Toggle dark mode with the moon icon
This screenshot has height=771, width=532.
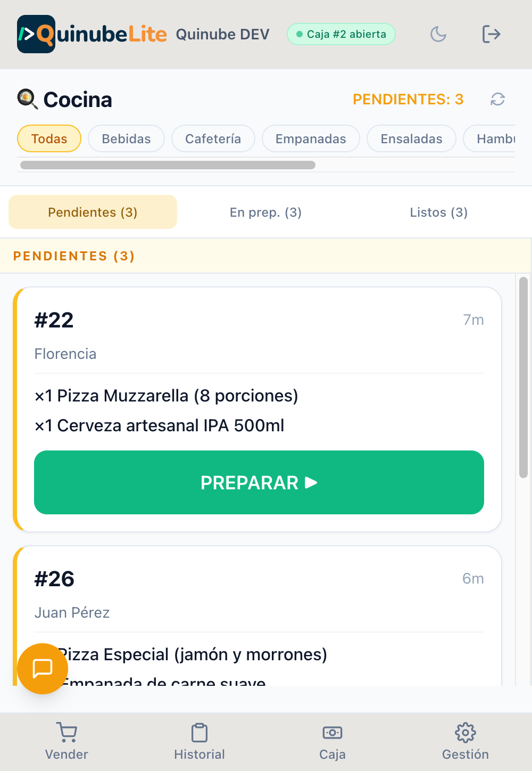pyautogui.click(x=438, y=34)
